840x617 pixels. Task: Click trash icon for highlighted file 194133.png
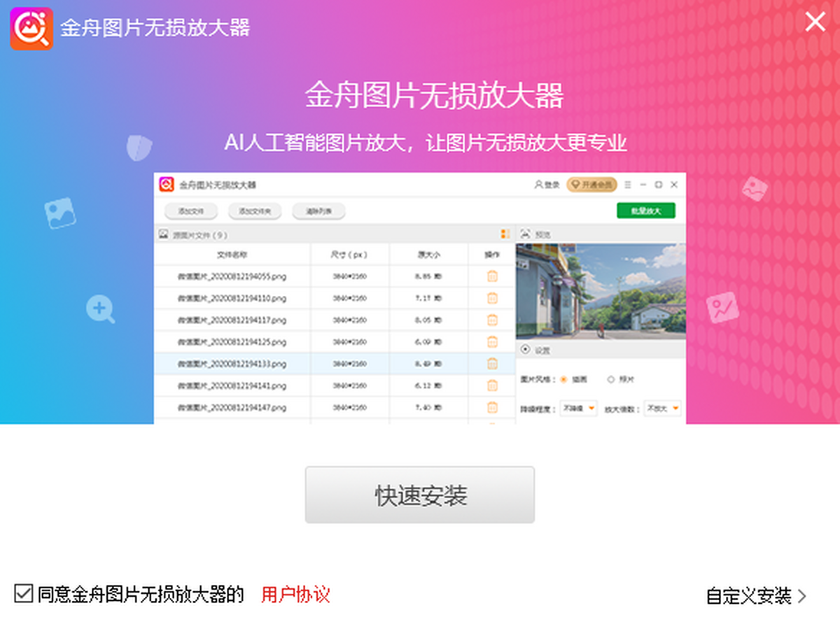492,364
